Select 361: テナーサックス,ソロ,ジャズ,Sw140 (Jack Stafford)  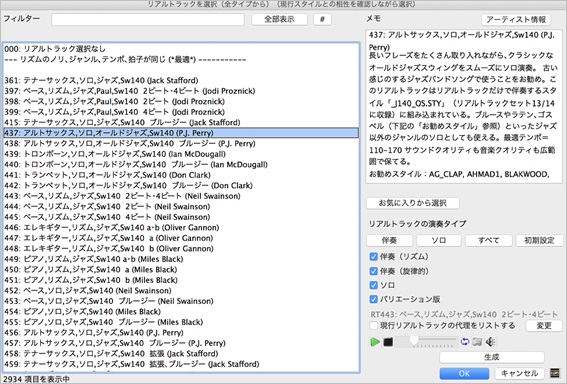point(181,80)
